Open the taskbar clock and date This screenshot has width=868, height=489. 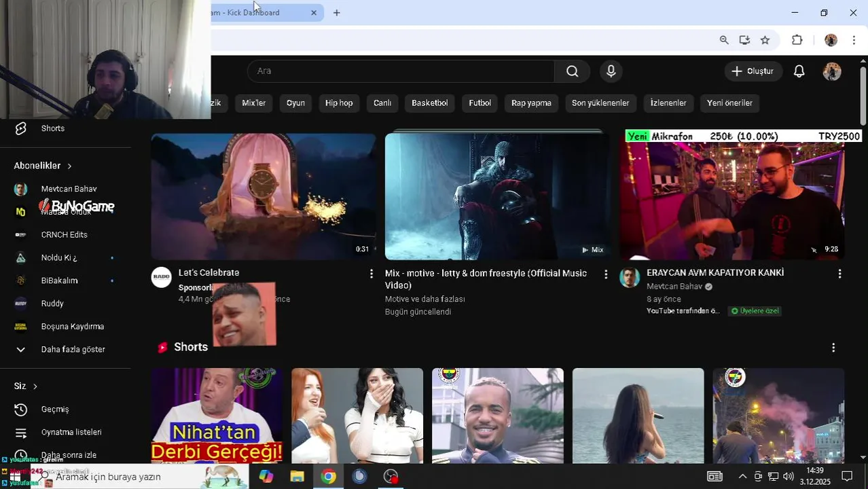(x=815, y=476)
